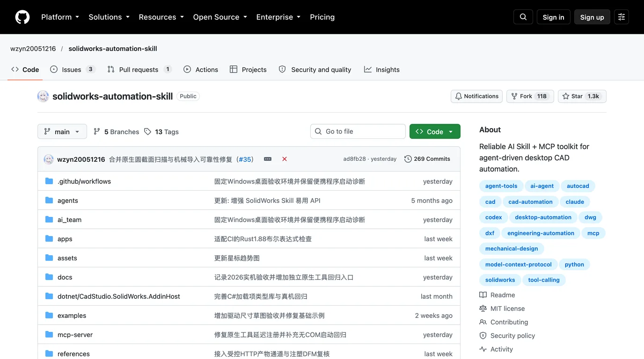The height and width of the screenshot is (359, 644).
Task: Expand the Open Source menu
Action: click(x=220, y=17)
